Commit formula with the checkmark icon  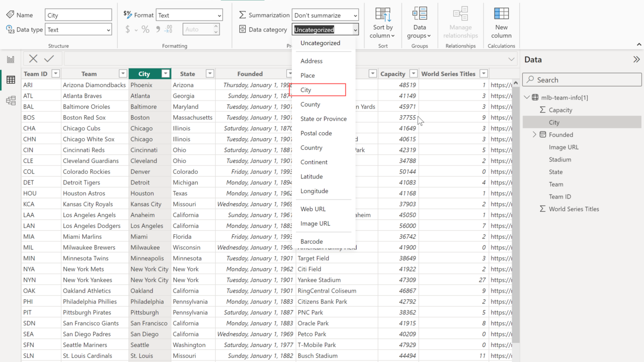[49, 59]
